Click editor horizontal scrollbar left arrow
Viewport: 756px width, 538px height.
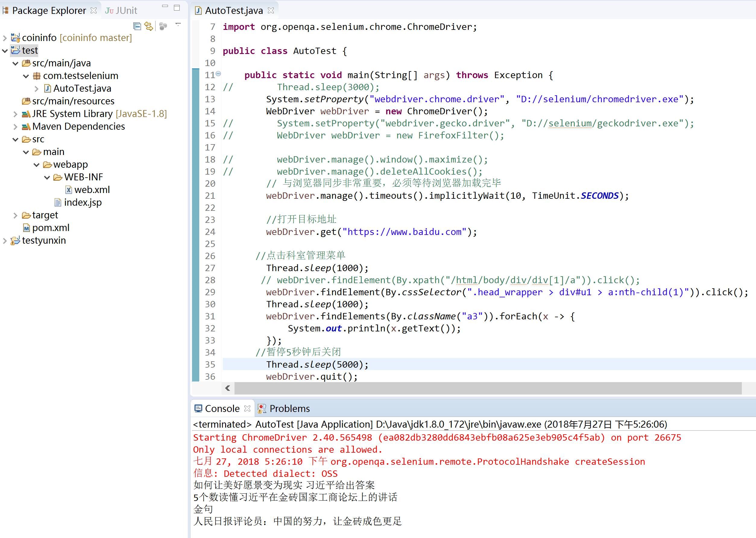[x=228, y=388]
